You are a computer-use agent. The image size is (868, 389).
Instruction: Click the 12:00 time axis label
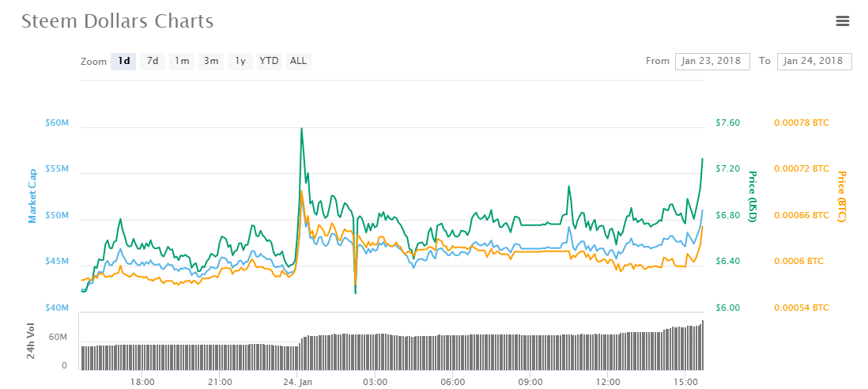(x=608, y=382)
